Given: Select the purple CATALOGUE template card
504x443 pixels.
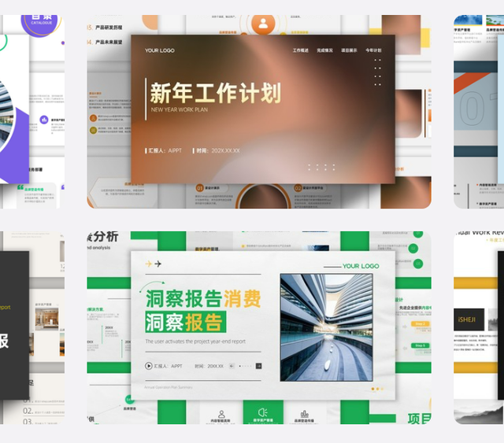Looking at the screenshot, I should [x=32, y=112].
